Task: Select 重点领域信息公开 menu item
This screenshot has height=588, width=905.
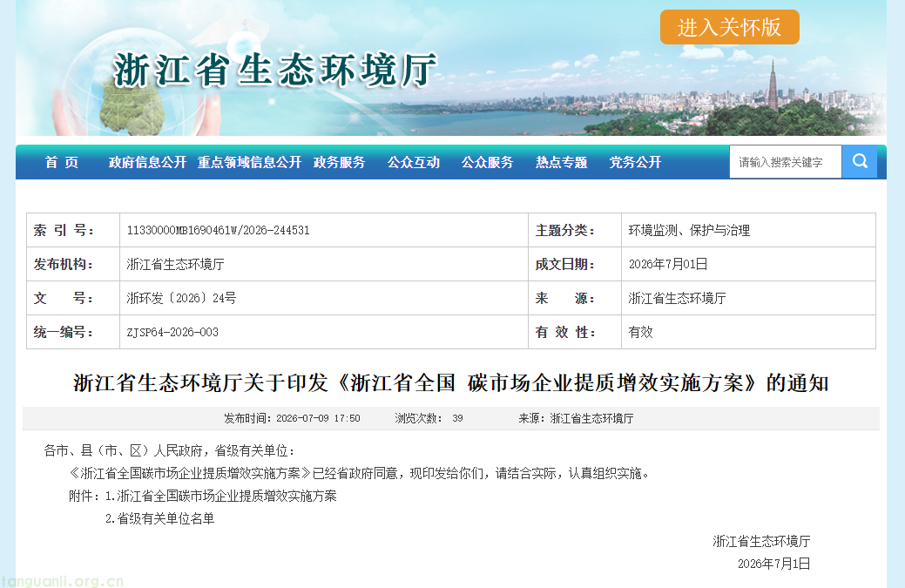Action: (x=249, y=163)
